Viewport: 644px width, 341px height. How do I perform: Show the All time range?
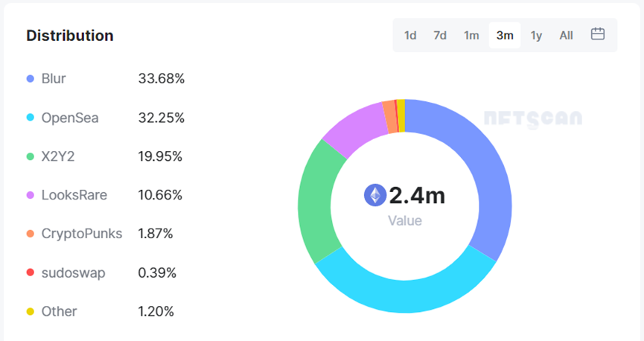click(x=567, y=35)
